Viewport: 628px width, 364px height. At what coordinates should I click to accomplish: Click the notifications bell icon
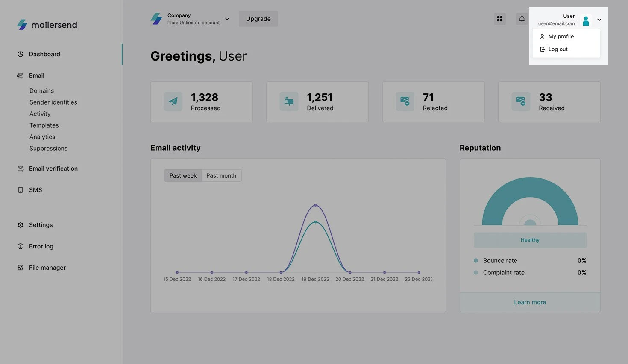[522, 19]
